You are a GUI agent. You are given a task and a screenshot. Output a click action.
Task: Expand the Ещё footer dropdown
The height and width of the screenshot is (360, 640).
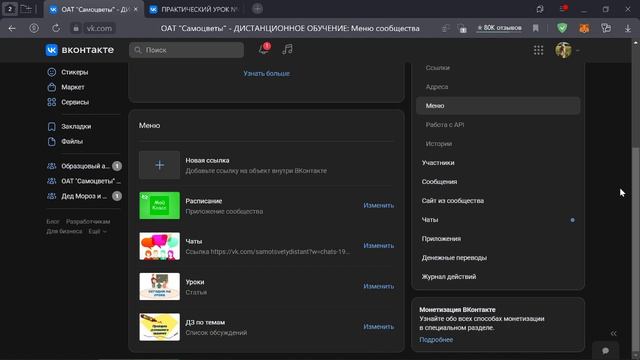97,231
